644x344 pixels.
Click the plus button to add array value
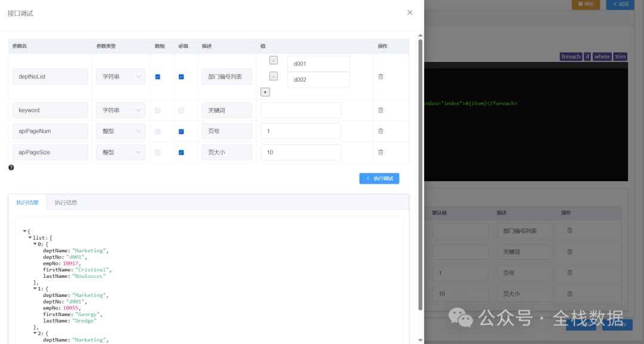tap(265, 92)
